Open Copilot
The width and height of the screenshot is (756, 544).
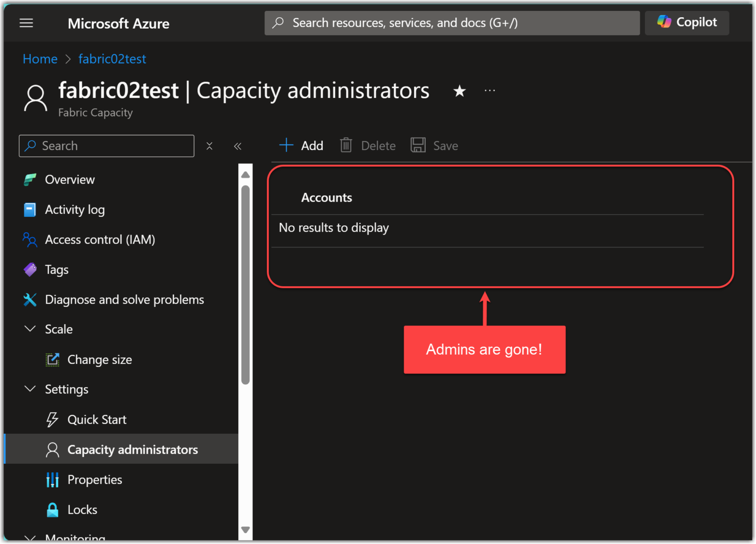tap(687, 23)
